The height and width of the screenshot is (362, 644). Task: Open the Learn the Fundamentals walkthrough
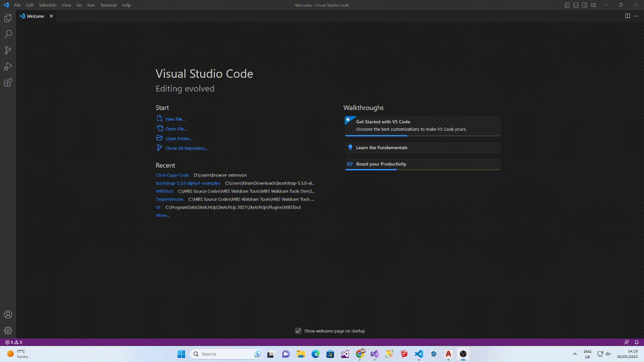[x=423, y=147]
